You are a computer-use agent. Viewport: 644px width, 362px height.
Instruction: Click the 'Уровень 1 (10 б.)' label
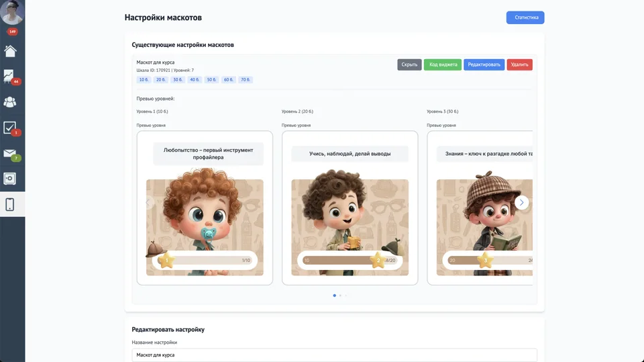(x=152, y=111)
